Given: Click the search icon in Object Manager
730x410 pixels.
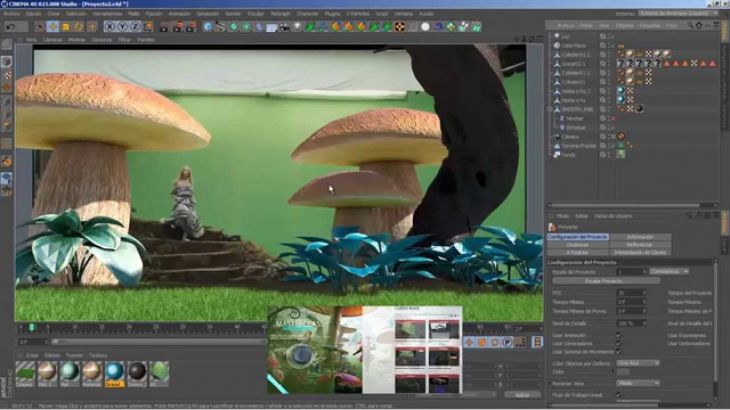Looking at the screenshot, I should 690,26.
